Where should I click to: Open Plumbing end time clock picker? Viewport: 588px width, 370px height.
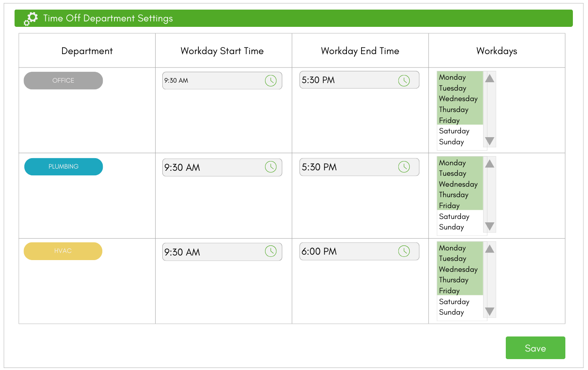pyautogui.click(x=404, y=167)
